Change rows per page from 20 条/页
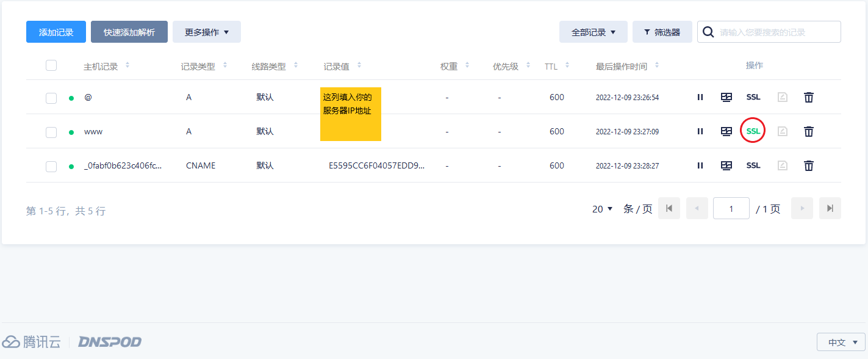868x359 pixels. click(x=602, y=209)
